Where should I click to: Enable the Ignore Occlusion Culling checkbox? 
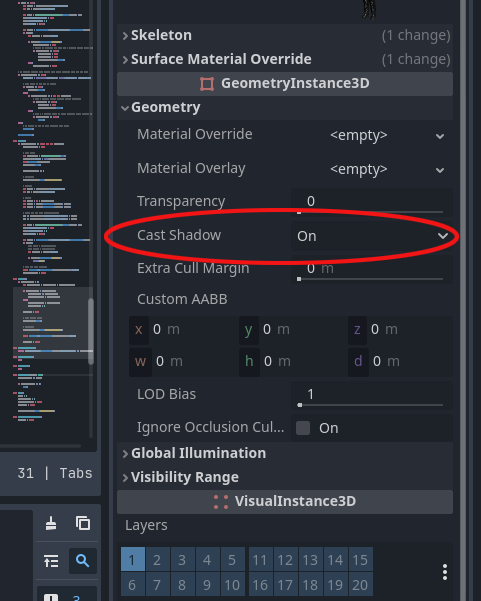[303, 428]
